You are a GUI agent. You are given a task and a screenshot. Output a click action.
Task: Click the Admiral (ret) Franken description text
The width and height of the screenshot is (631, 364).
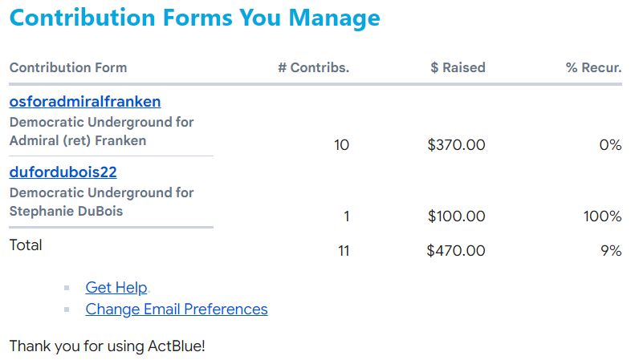78,140
